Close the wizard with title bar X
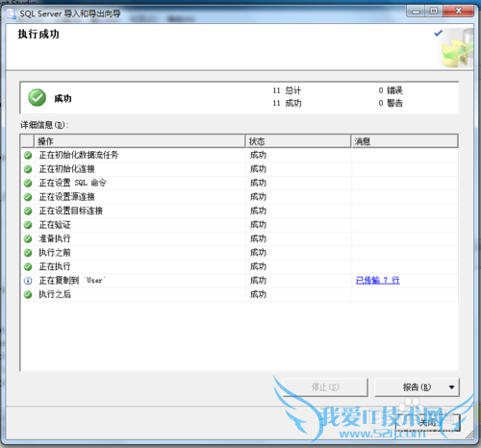The height and width of the screenshot is (448, 481). coord(459,12)
